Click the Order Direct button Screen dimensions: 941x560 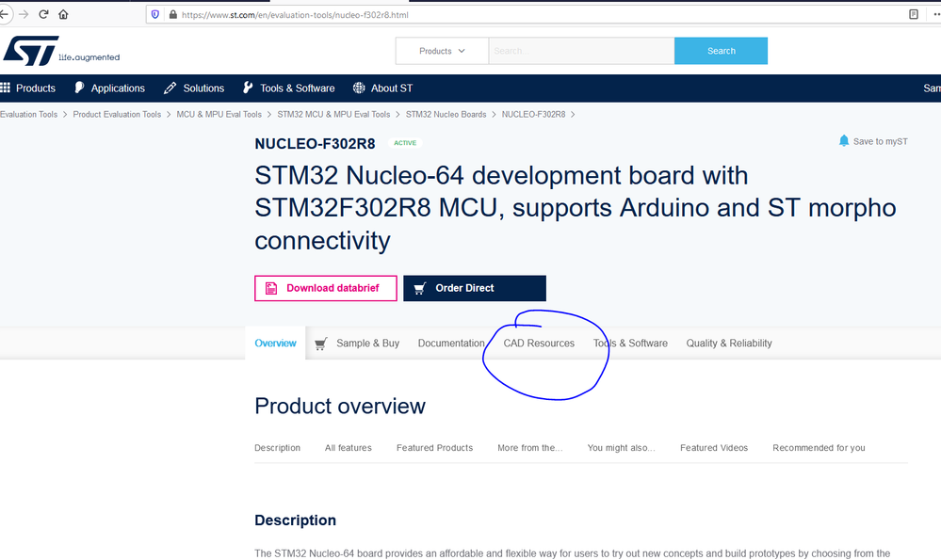(x=475, y=288)
